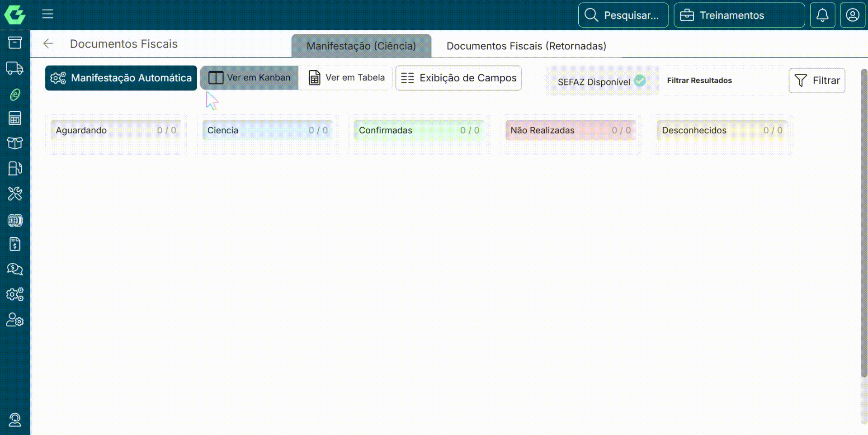Select Ver em Kanban view
868x435 pixels.
tap(249, 78)
